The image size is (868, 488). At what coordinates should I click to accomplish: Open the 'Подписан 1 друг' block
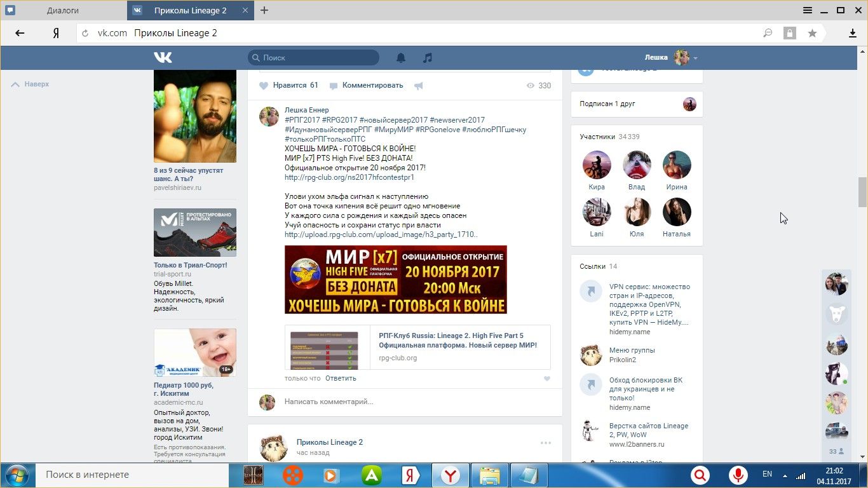(637, 104)
